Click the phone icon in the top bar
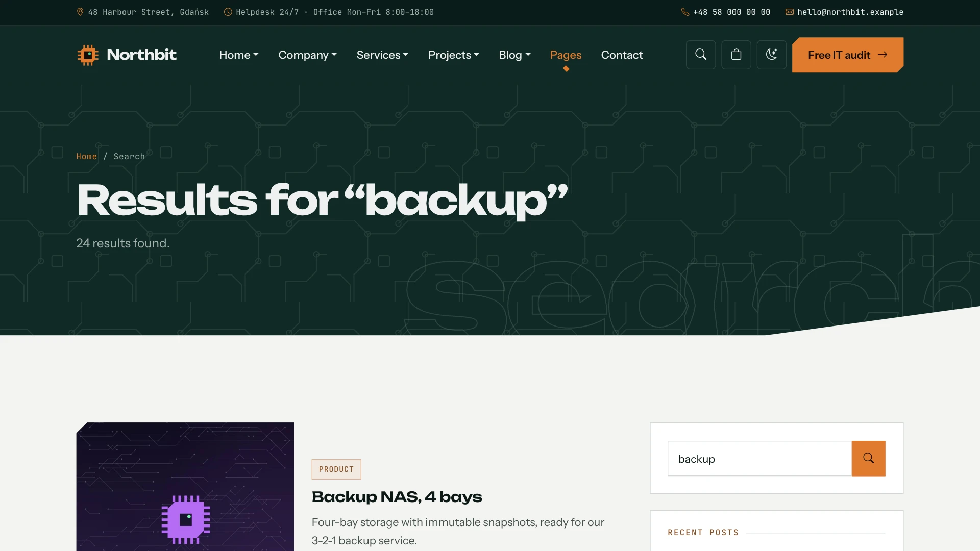 coord(685,12)
